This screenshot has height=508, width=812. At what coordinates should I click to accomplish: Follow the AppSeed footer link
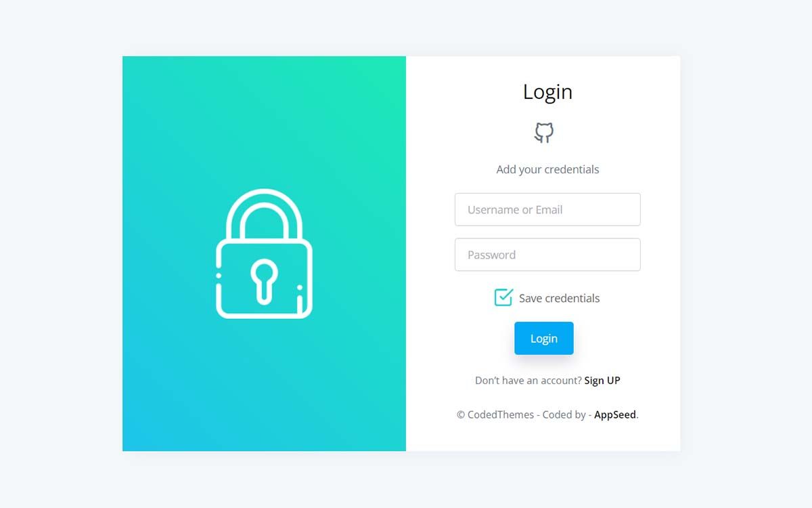(x=615, y=415)
